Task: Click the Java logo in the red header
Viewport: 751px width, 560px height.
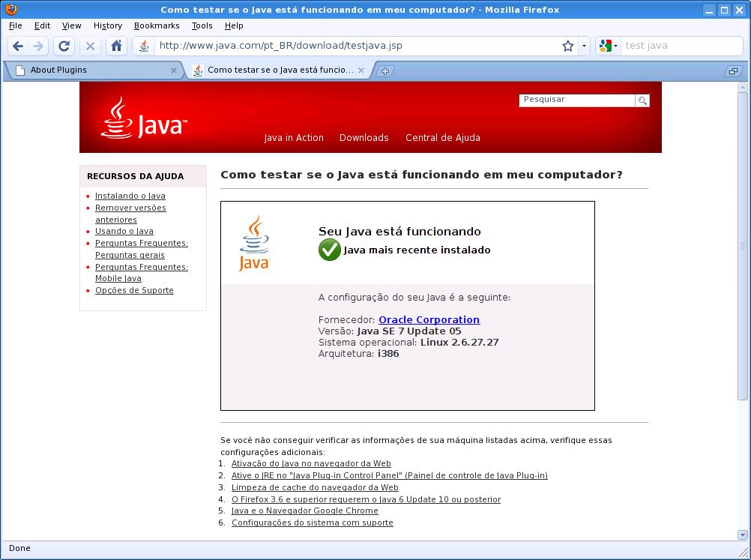Action: click(x=144, y=118)
